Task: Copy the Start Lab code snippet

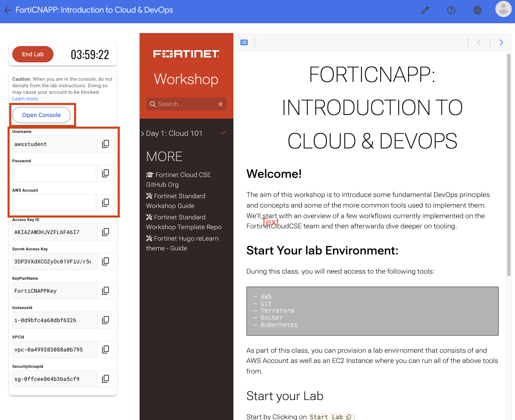Action: click(349, 417)
